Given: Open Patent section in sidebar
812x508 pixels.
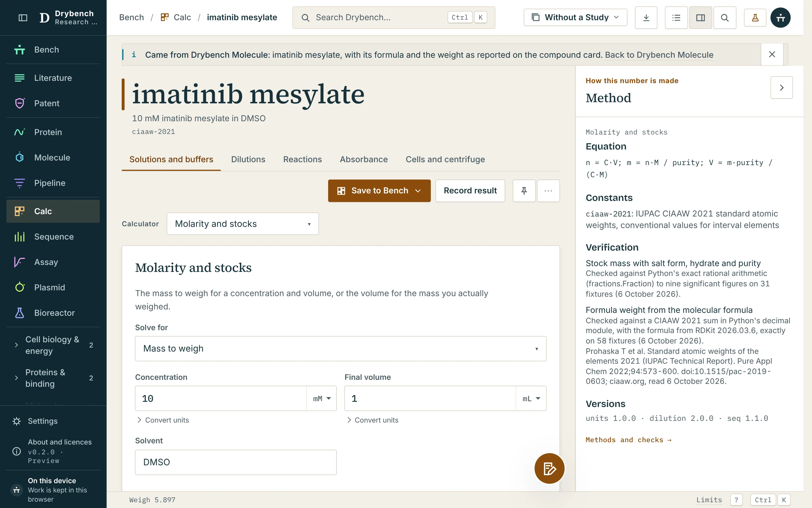Looking at the screenshot, I should point(53,103).
